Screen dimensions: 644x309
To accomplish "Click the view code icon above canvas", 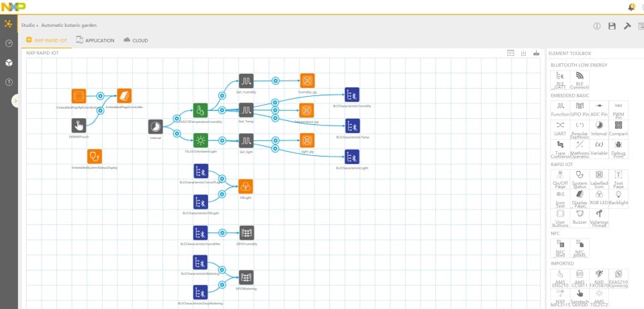I will tap(511, 53).
